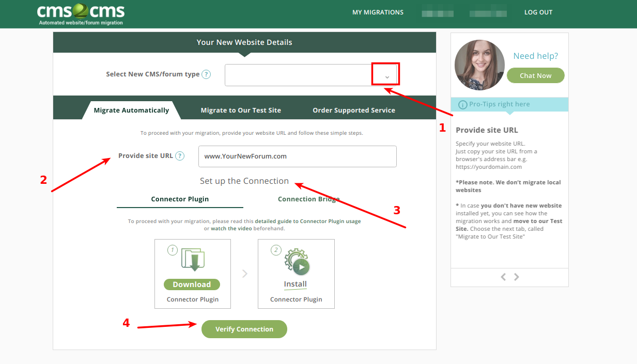This screenshot has height=364, width=637.
Task: Select the Connector Plugin sub-tab
Action: [180, 199]
